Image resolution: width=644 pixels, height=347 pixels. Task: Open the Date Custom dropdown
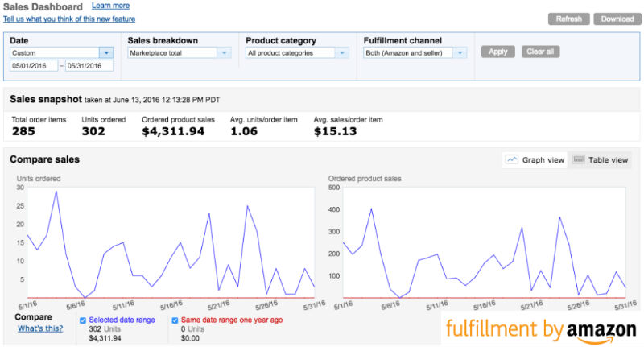click(106, 53)
